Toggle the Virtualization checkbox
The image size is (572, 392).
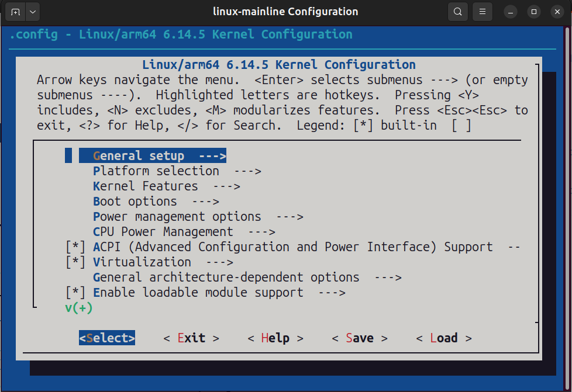coord(75,262)
